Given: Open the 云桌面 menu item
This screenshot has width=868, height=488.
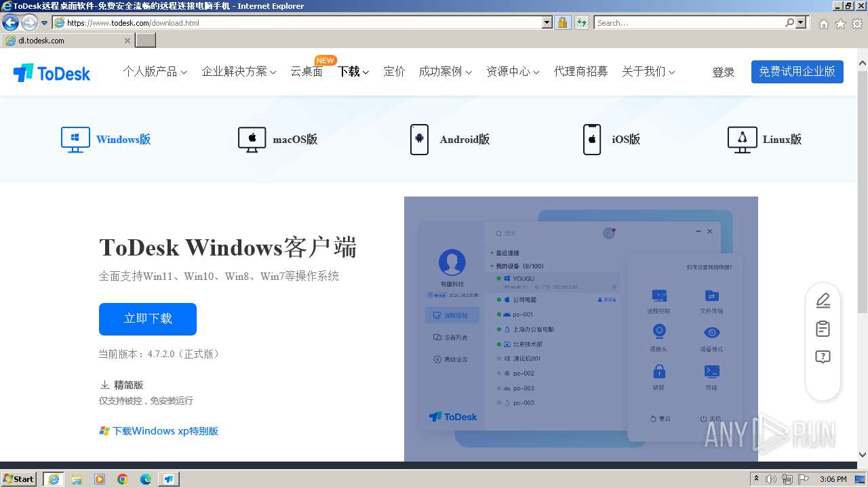Looking at the screenshot, I should 307,72.
